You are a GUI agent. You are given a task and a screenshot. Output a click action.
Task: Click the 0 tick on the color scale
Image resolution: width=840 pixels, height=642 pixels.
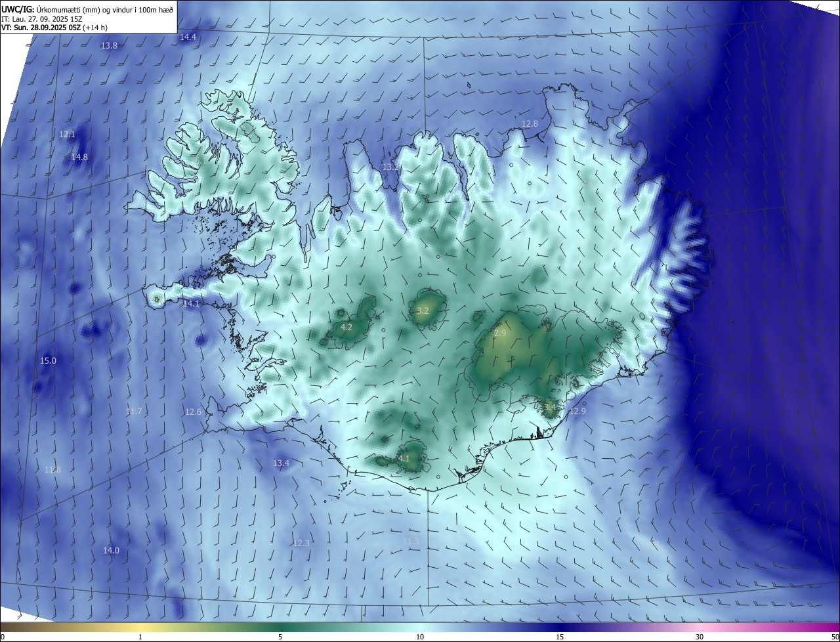pos(3,637)
